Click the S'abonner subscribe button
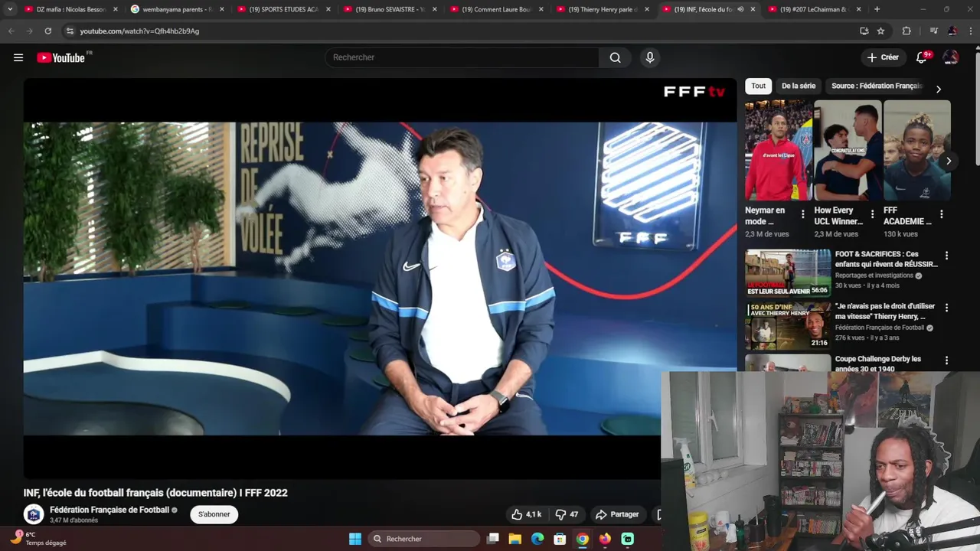The height and width of the screenshot is (551, 980). 214,514
